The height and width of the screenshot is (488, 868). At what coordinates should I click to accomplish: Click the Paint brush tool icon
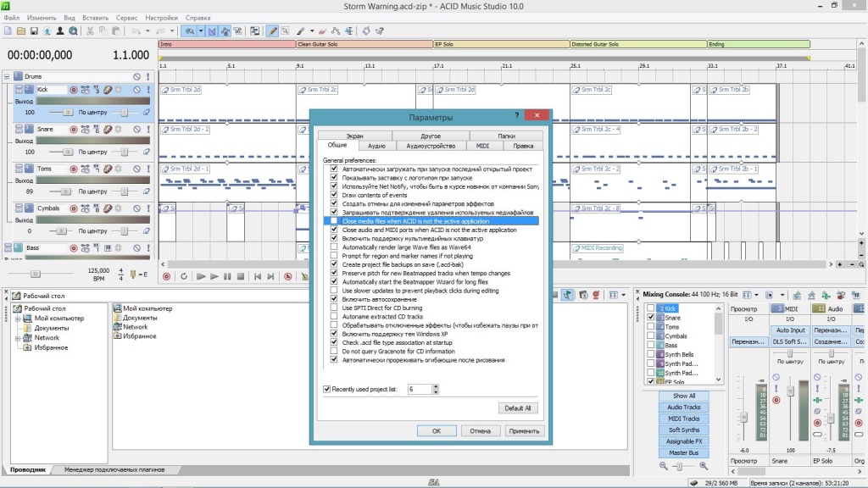click(x=301, y=31)
